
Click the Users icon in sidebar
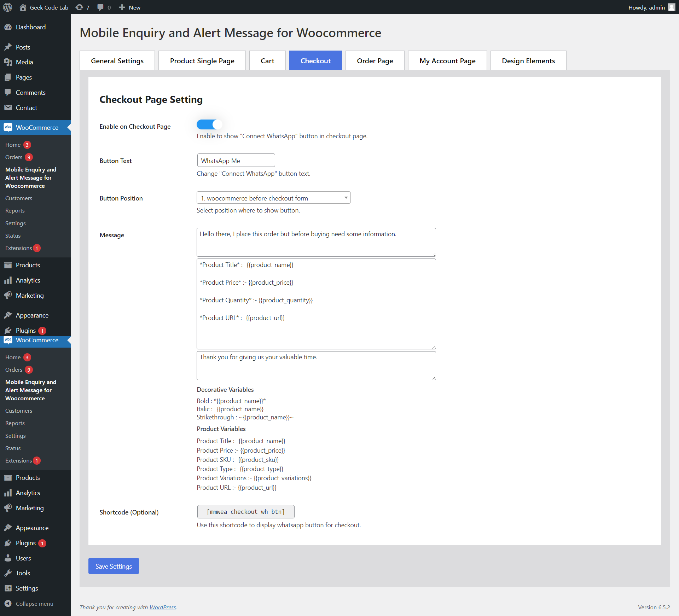[x=8, y=558]
